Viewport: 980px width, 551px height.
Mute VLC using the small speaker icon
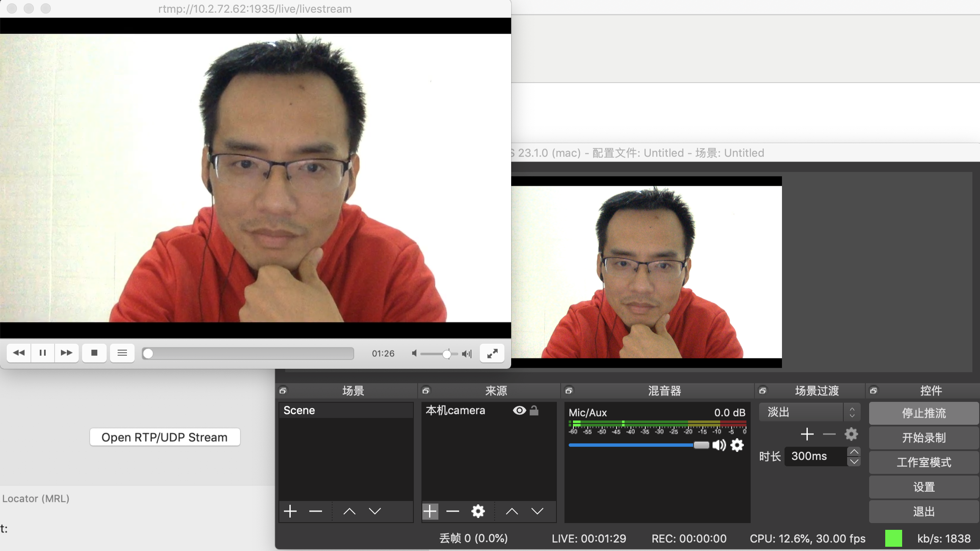tap(414, 353)
